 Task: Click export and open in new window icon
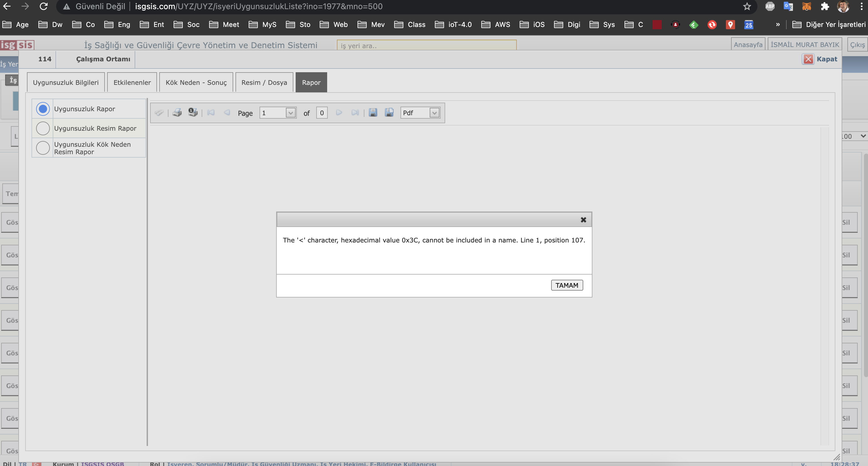pos(389,113)
